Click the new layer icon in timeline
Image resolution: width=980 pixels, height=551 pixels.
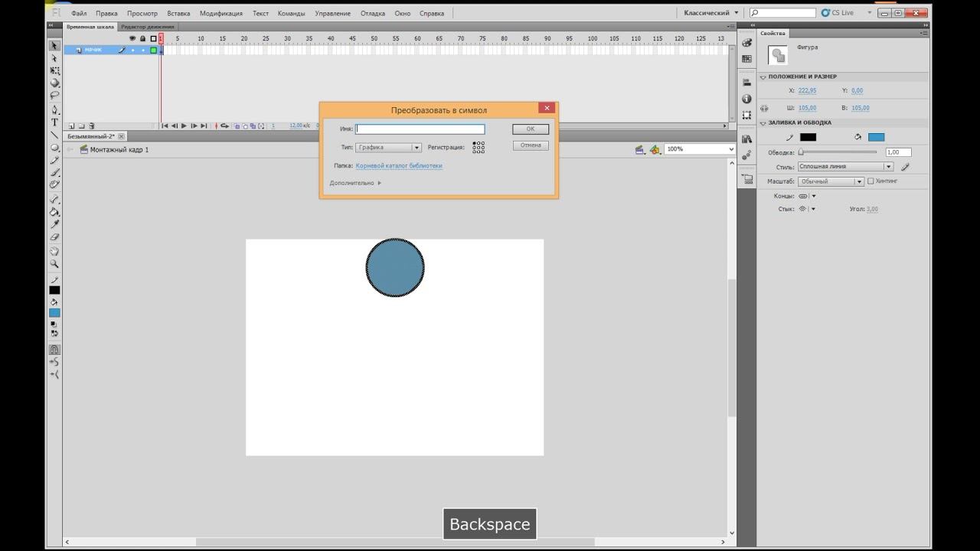[x=71, y=126]
